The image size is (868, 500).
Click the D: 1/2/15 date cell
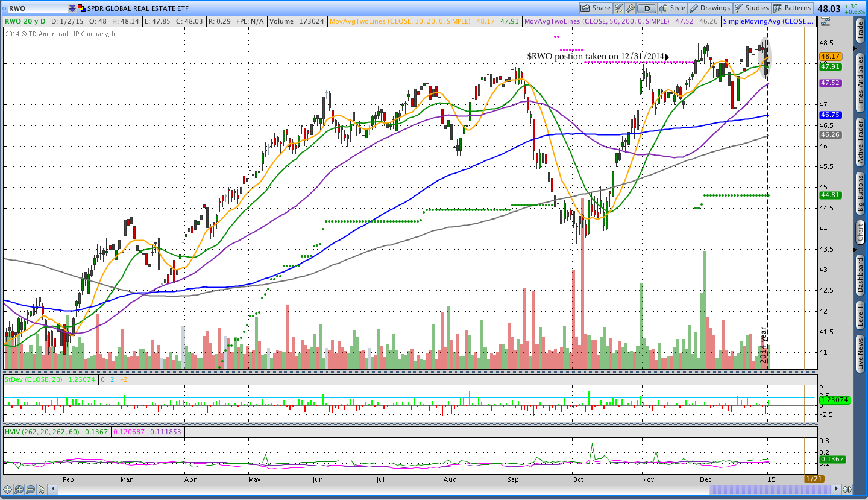(x=67, y=21)
